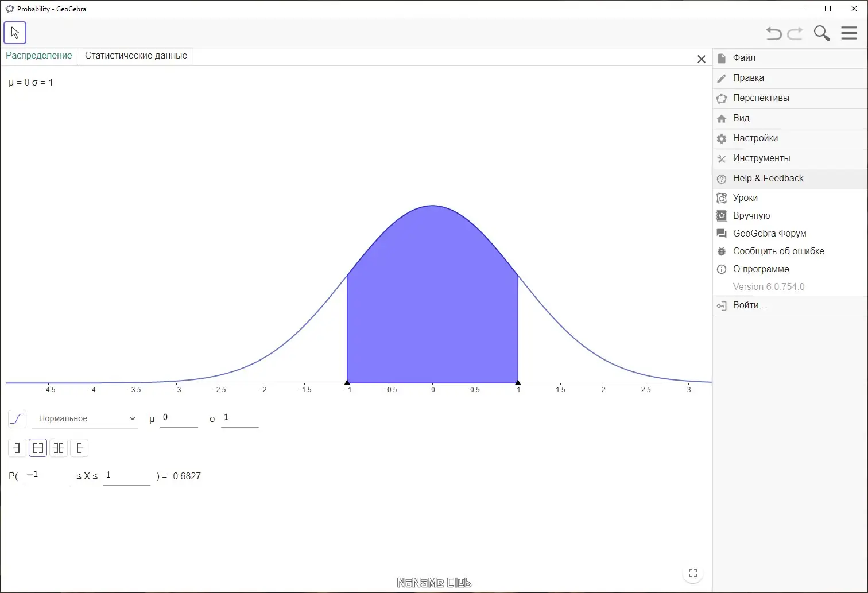Expand the Инструменты menu section
The height and width of the screenshot is (593, 868).
click(790, 158)
